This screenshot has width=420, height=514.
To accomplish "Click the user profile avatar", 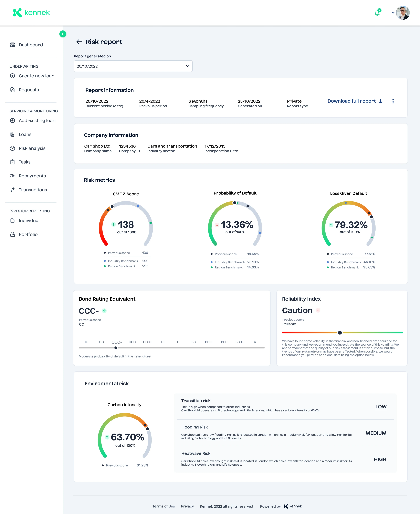I will coord(403,13).
